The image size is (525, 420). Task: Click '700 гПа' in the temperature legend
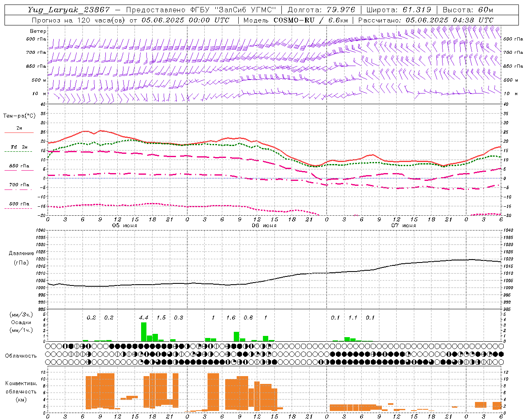[19, 185]
